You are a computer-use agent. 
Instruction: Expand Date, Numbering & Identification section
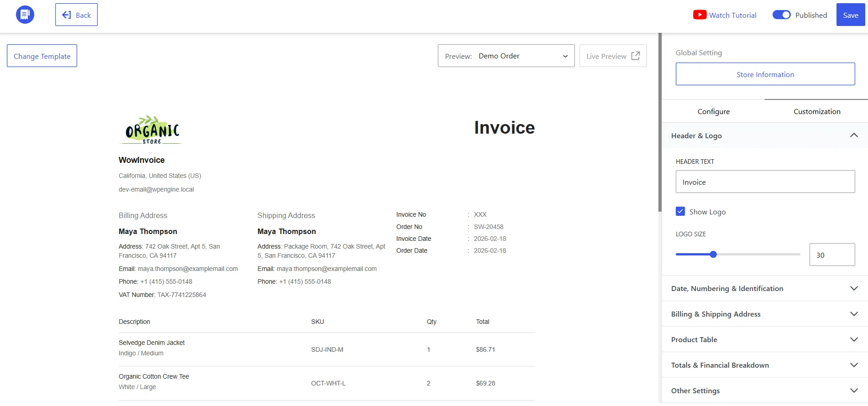(x=765, y=288)
